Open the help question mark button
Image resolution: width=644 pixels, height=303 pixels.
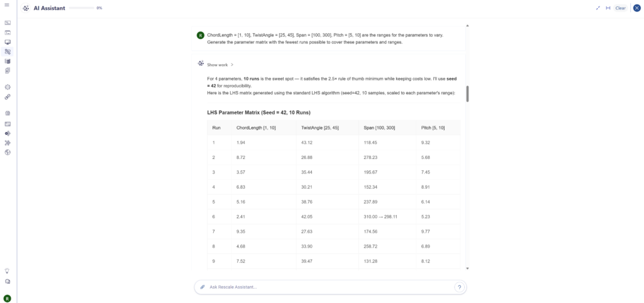(x=459, y=287)
